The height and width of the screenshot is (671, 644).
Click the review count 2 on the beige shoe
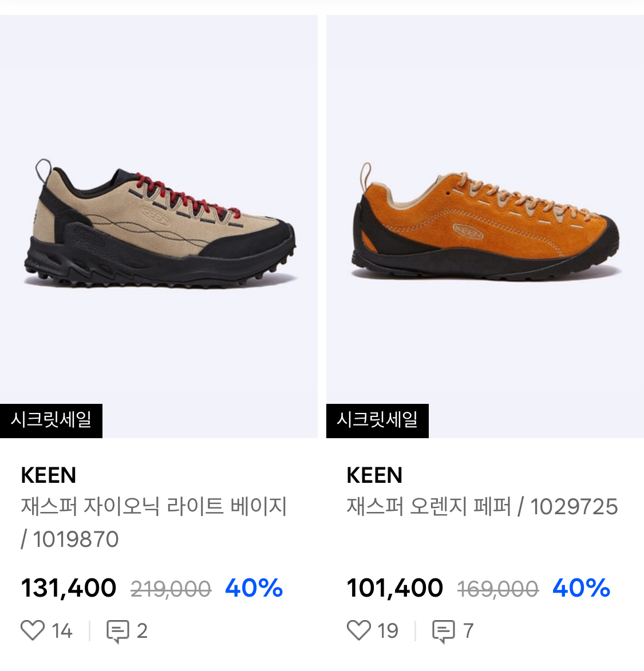142,631
